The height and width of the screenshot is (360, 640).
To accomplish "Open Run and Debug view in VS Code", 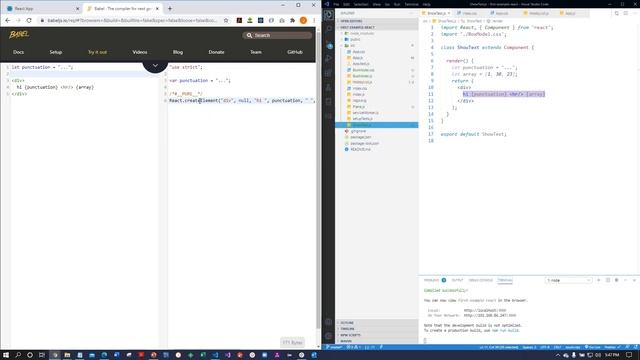I will 329,58.
